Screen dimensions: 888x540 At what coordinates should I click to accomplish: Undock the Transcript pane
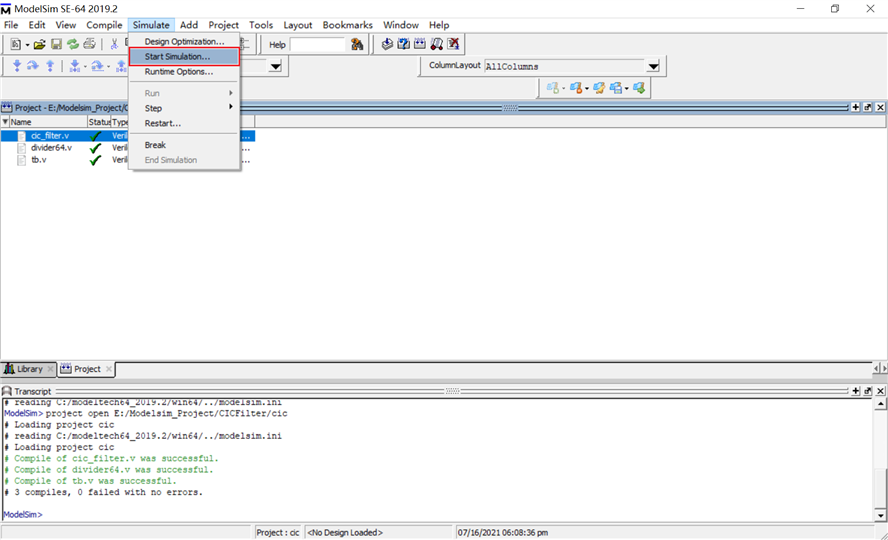pyautogui.click(x=868, y=391)
